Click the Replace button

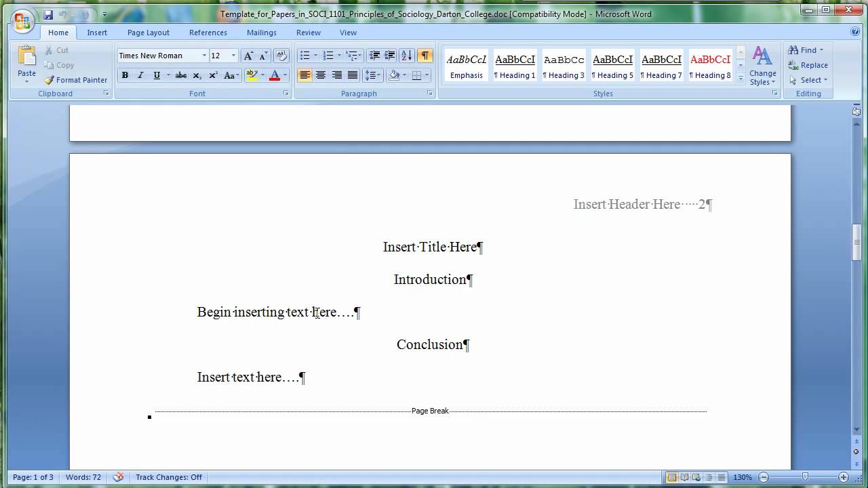pos(808,65)
